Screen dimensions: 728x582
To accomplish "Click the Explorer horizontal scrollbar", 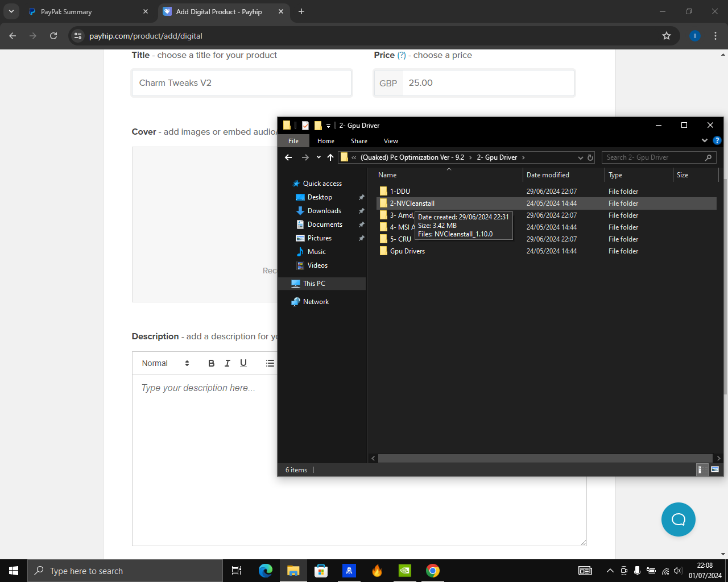I will pyautogui.click(x=545, y=458).
